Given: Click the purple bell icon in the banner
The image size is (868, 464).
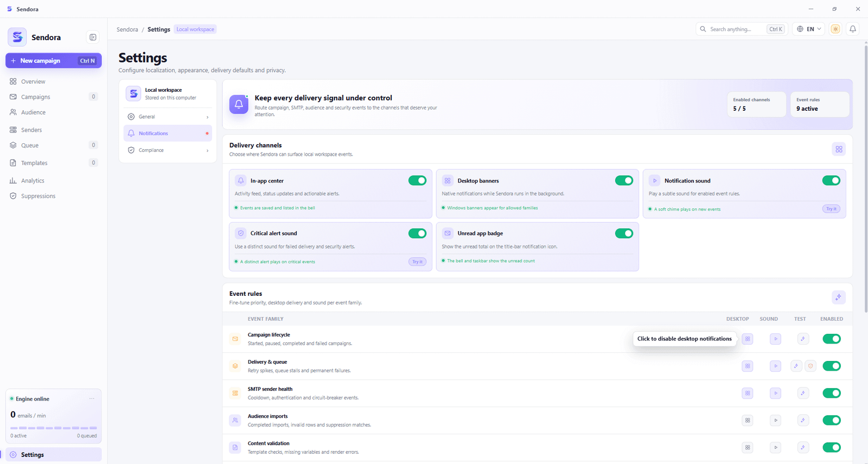Looking at the screenshot, I should [239, 104].
